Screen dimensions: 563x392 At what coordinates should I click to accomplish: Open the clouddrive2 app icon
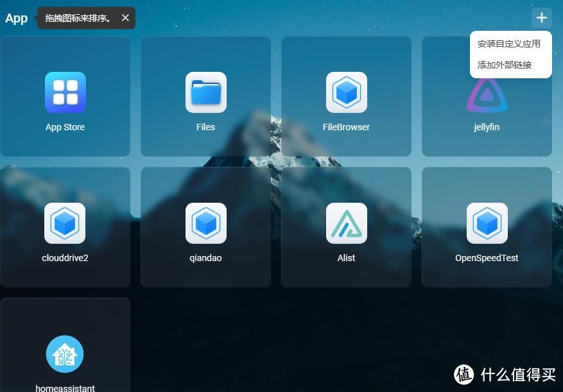coord(65,223)
